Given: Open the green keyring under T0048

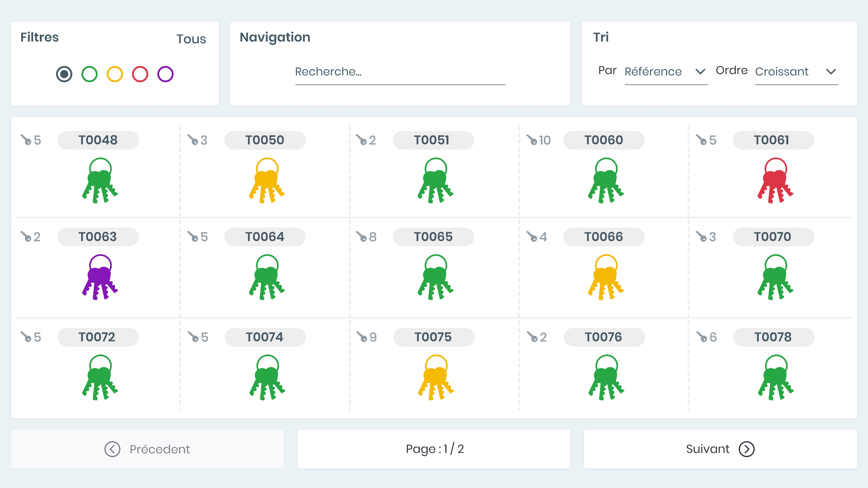Looking at the screenshot, I should click(100, 181).
